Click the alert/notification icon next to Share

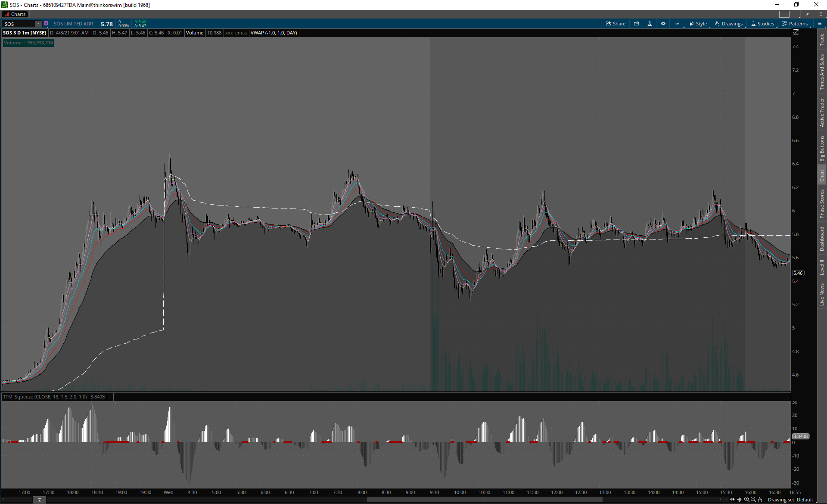click(x=636, y=24)
